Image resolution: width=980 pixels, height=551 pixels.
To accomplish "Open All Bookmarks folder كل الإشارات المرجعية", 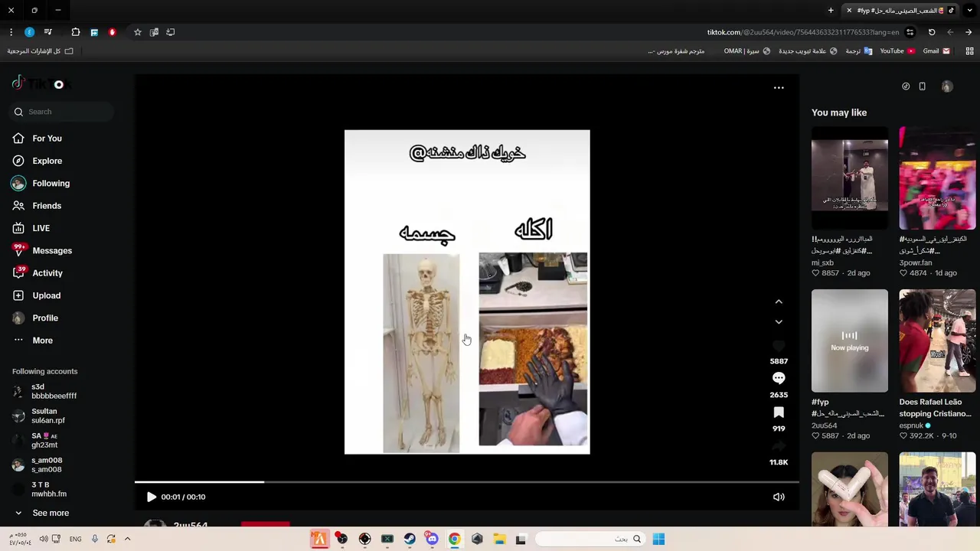I will pos(40,51).
